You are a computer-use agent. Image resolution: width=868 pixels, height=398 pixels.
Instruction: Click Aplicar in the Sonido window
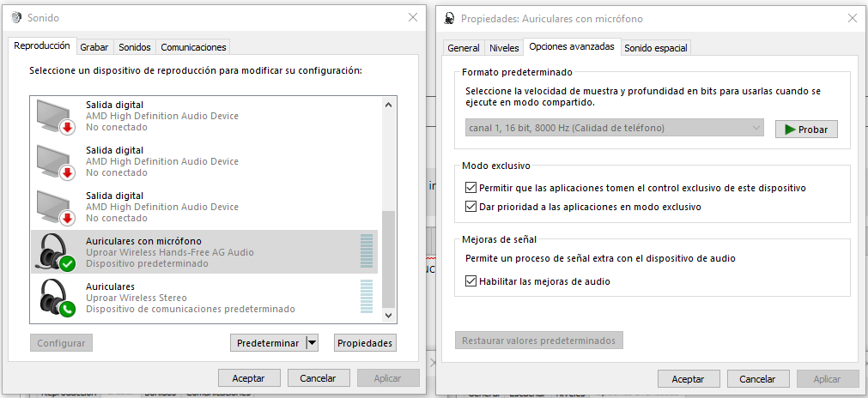coord(388,378)
